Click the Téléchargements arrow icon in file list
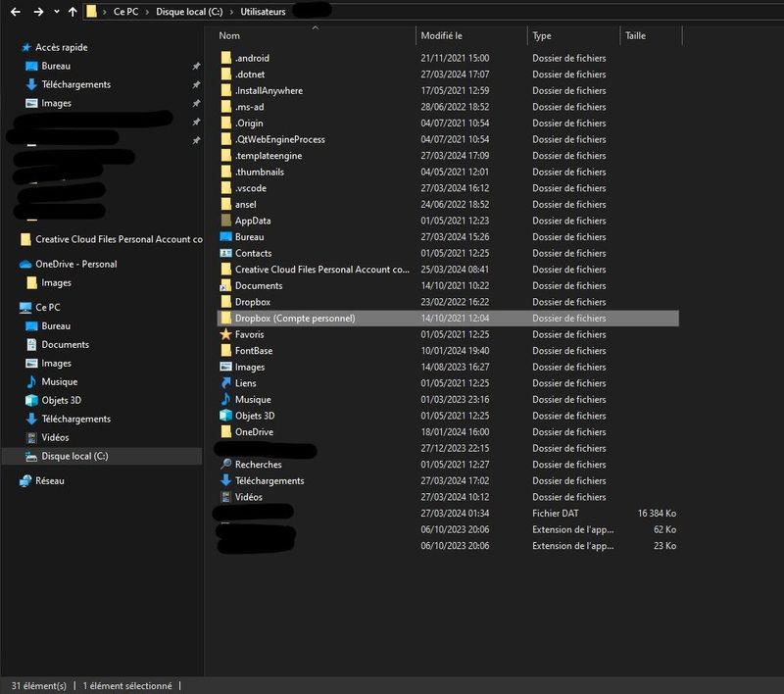This screenshot has width=784, height=694. (226, 481)
